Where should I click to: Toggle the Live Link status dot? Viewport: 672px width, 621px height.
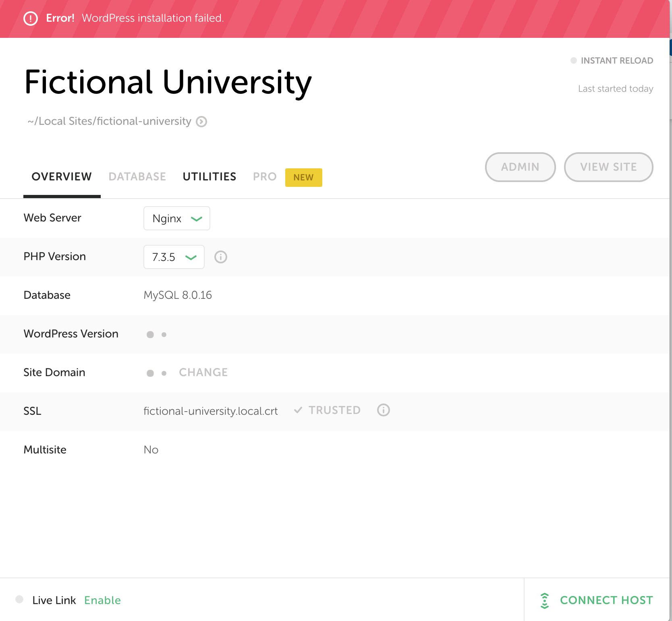pos(19,599)
